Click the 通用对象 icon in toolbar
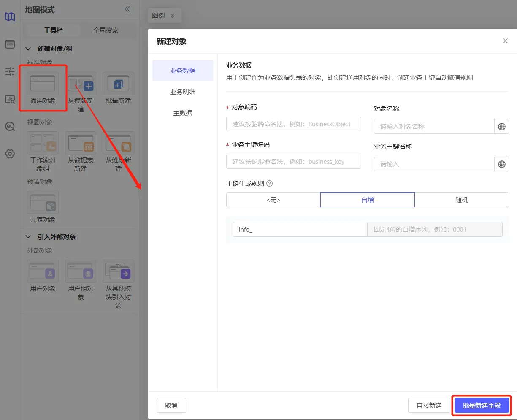 coord(43,84)
